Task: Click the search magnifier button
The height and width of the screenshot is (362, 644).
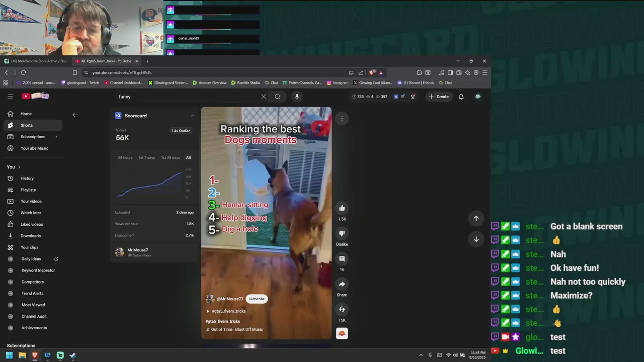Action: (277, 97)
